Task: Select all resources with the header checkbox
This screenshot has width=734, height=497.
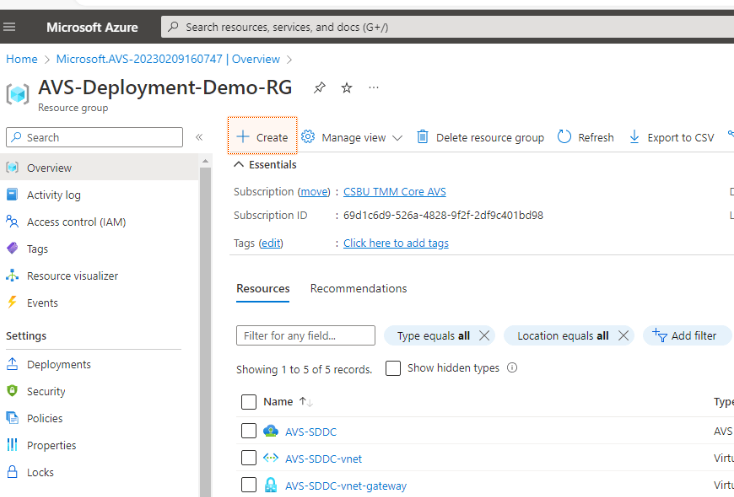Action: click(249, 402)
